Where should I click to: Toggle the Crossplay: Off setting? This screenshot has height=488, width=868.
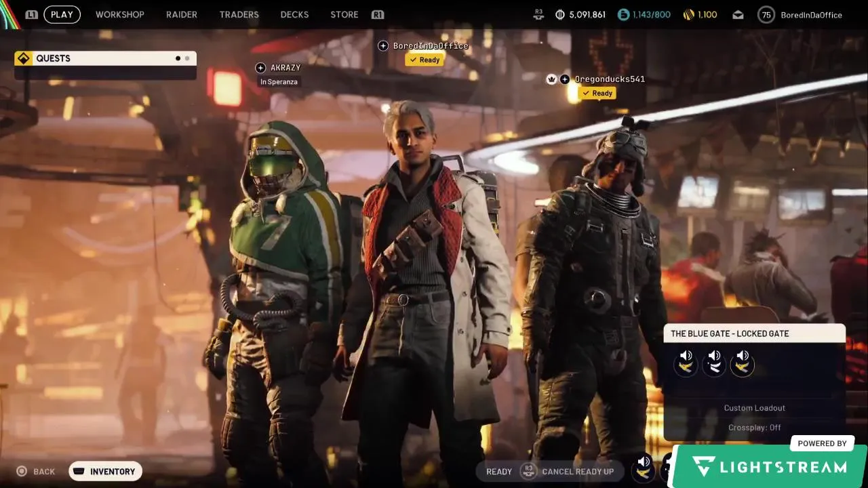pyautogui.click(x=754, y=428)
